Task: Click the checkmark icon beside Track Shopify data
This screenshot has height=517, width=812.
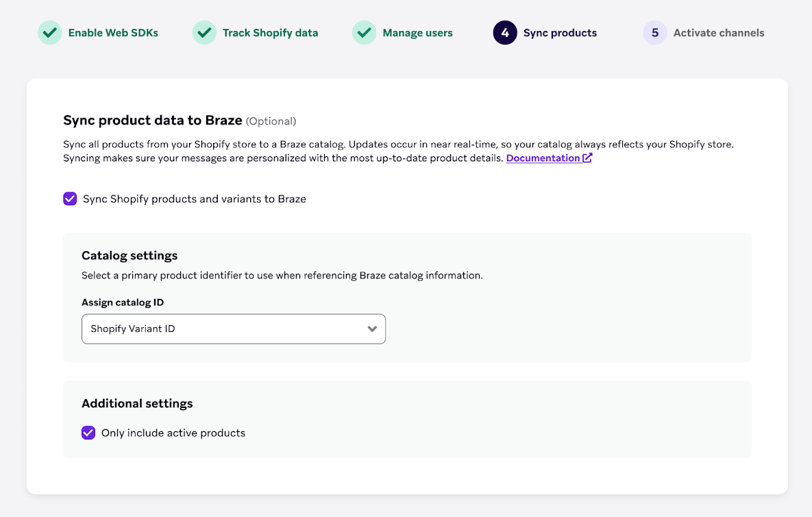Action: pyautogui.click(x=204, y=32)
